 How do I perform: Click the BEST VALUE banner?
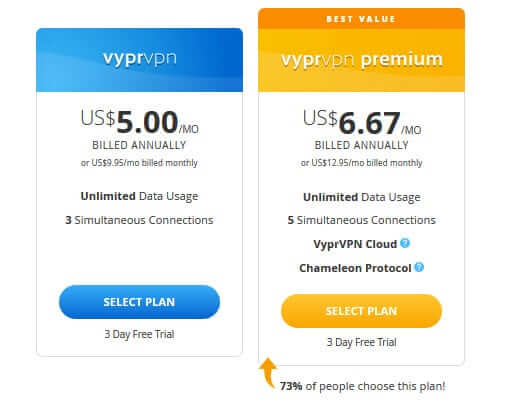pyautogui.click(x=361, y=19)
